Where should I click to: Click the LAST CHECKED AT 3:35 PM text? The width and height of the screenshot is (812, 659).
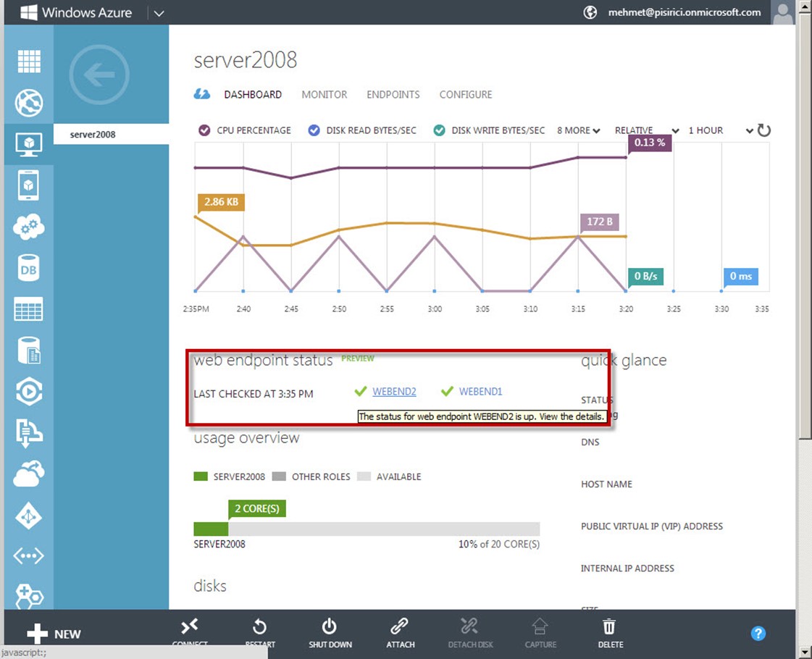click(254, 394)
